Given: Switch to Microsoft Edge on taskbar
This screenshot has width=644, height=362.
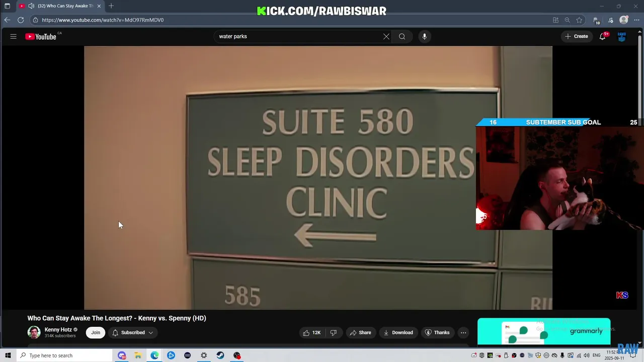Looking at the screenshot, I should click(x=154, y=355).
